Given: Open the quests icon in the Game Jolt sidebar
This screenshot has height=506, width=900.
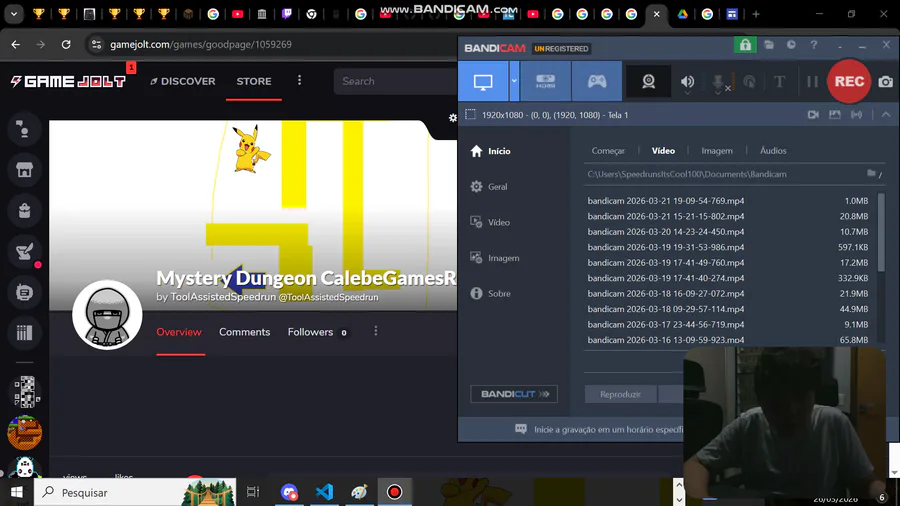Looking at the screenshot, I should point(24,251).
